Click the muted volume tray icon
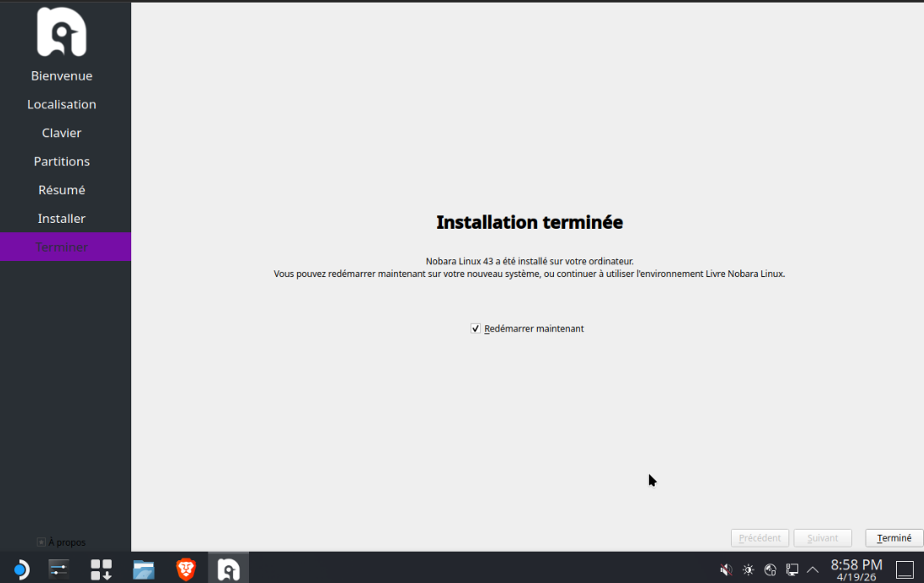The height and width of the screenshot is (583, 924). point(726,569)
